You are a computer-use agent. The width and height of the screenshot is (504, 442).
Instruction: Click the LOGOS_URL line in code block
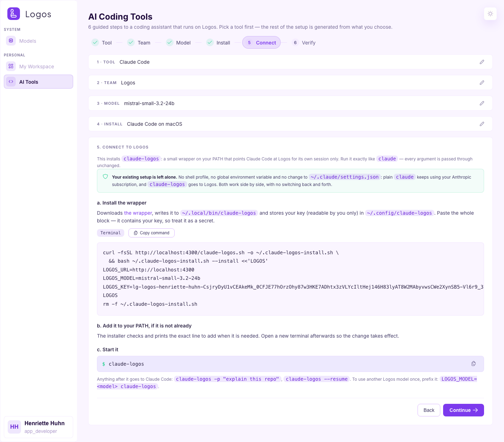148,270
